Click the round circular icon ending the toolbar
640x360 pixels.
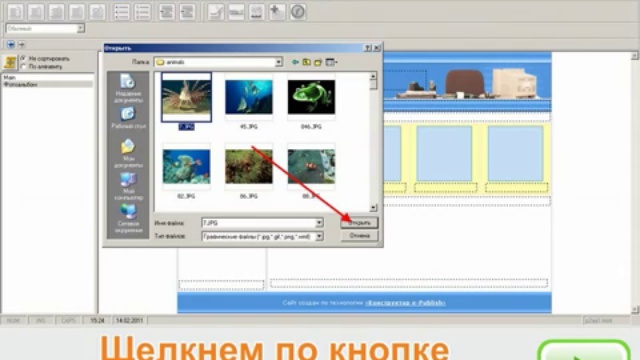(x=298, y=12)
